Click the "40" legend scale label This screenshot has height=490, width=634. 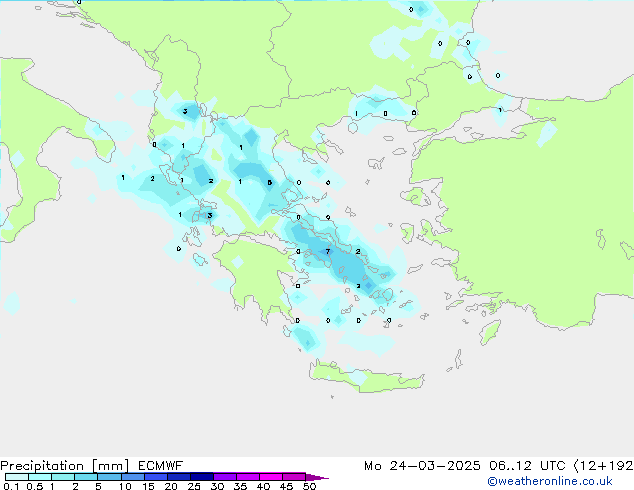(263, 486)
